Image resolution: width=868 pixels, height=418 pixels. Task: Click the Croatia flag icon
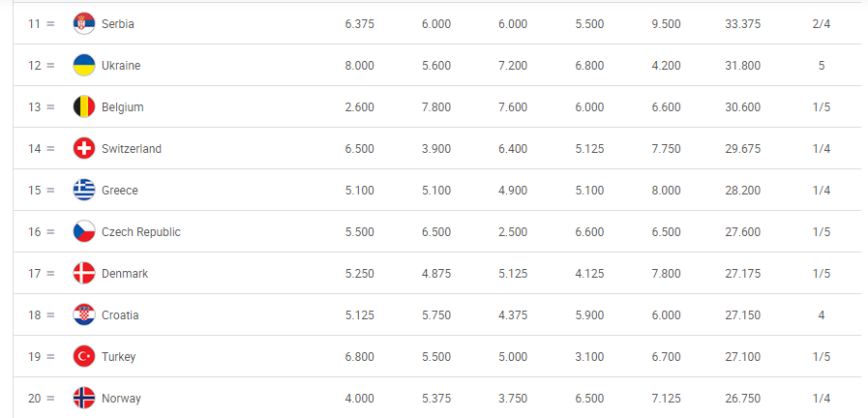(84, 315)
